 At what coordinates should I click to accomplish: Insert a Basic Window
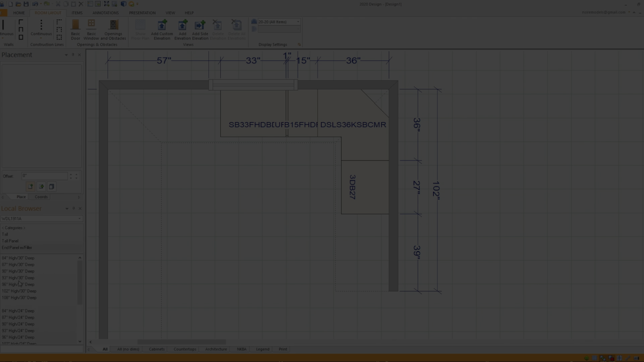coord(91,29)
